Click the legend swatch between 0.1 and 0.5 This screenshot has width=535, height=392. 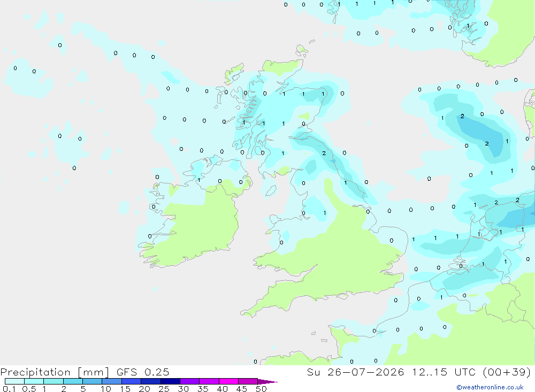[x=14, y=381]
